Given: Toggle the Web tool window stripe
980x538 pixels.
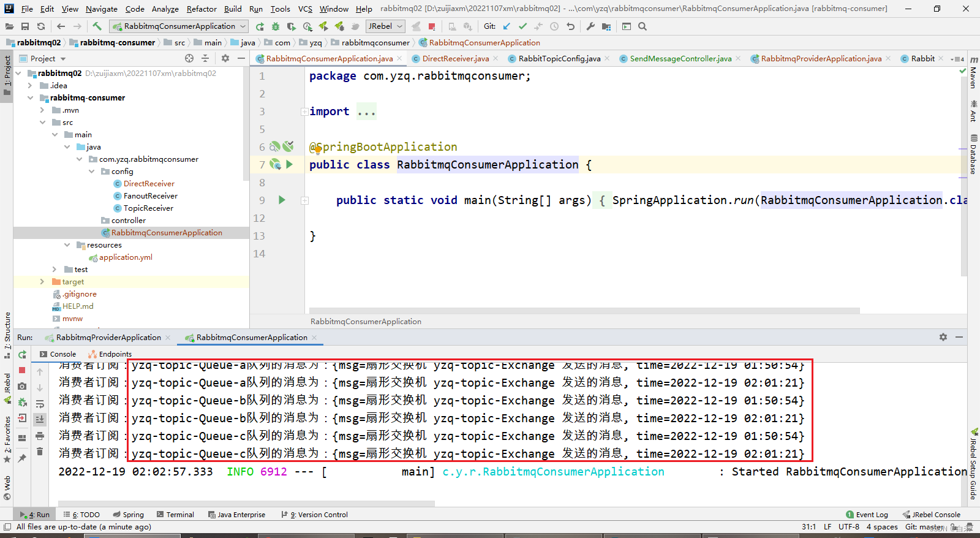Looking at the screenshot, I should click(7, 488).
